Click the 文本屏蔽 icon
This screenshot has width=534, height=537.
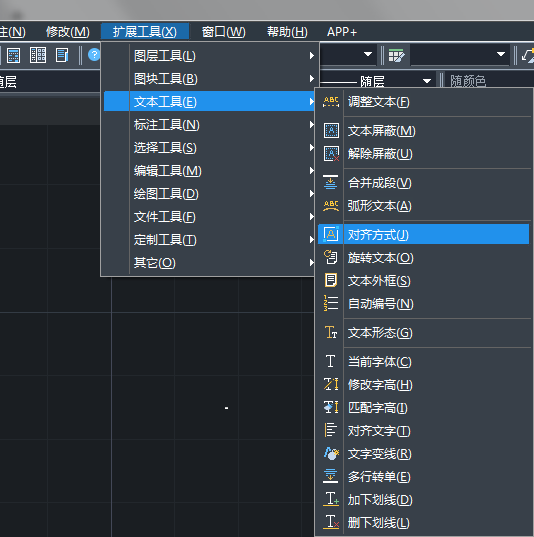(x=331, y=130)
